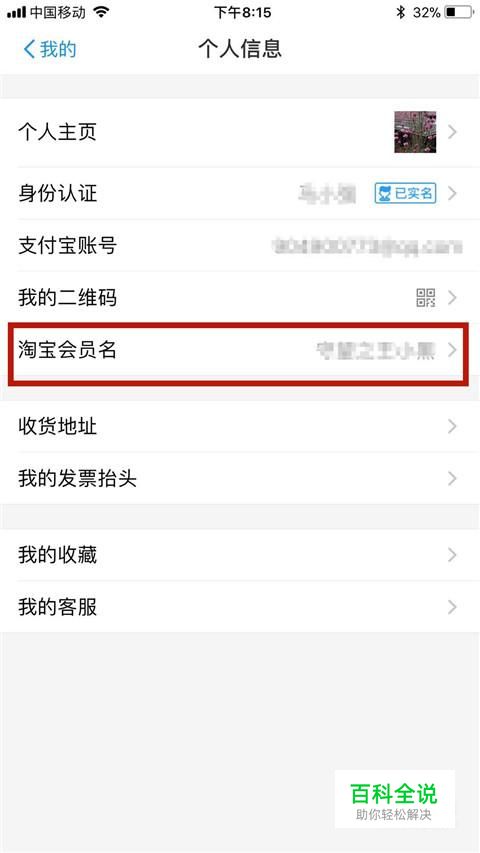The image size is (480, 853).
Task: Open the 淘宝会员名 entry label
Action: [67, 350]
